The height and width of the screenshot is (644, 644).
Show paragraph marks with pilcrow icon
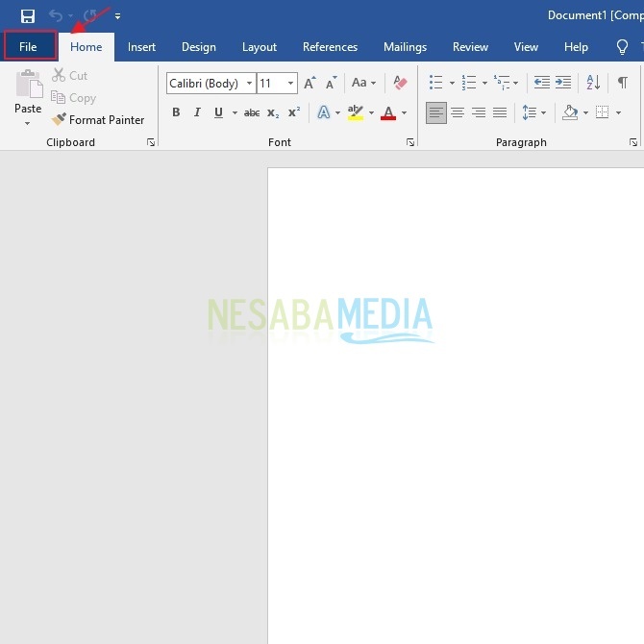pyautogui.click(x=623, y=83)
